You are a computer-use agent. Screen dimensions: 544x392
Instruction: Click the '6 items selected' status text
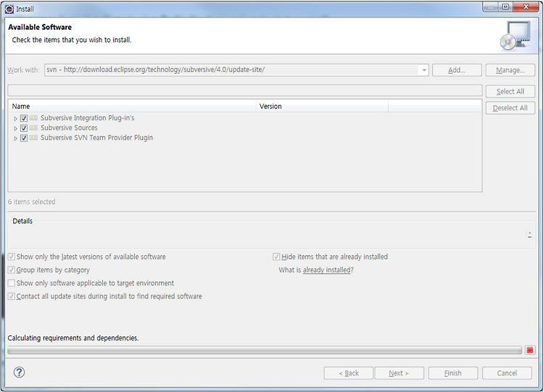tap(32, 201)
